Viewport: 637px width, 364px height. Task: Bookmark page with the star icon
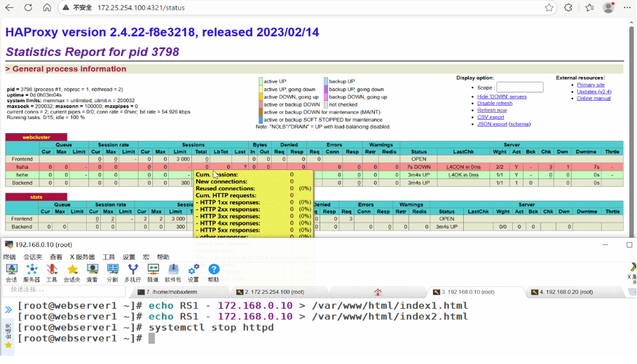pos(549,8)
